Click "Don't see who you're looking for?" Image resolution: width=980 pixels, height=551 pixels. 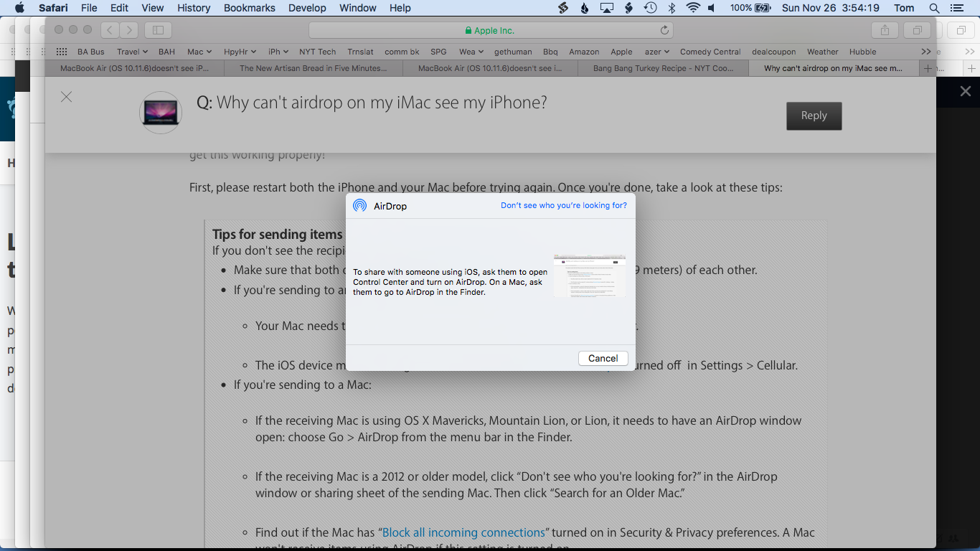[564, 205]
